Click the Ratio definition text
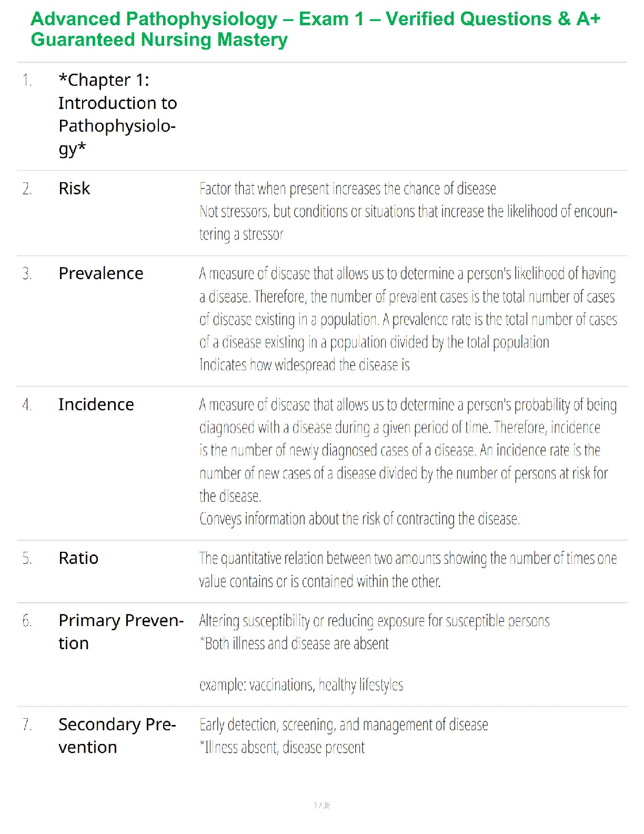The width and height of the screenshot is (644, 834). [408, 570]
